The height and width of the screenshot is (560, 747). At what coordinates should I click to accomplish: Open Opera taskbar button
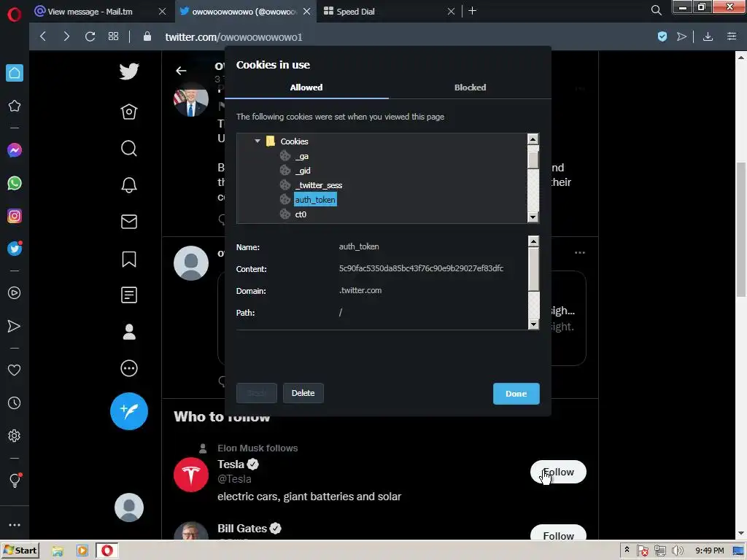107,551
